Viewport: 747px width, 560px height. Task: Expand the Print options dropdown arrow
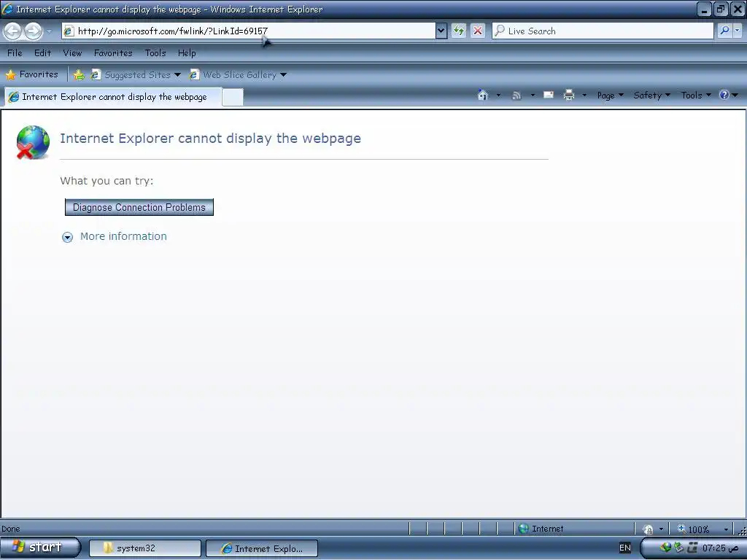pos(584,96)
